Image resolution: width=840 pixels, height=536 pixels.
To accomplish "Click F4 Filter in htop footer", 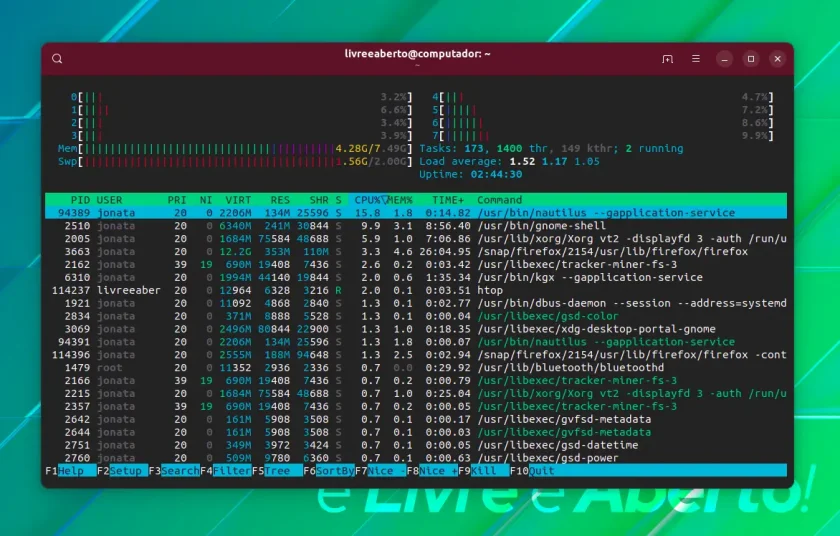I will pos(226,471).
